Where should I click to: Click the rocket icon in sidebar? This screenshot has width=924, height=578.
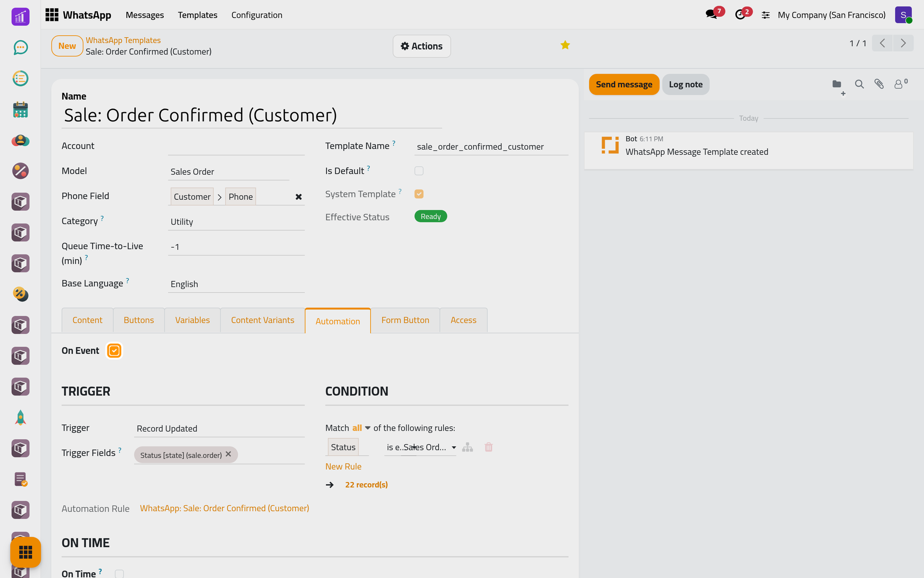click(x=20, y=418)
